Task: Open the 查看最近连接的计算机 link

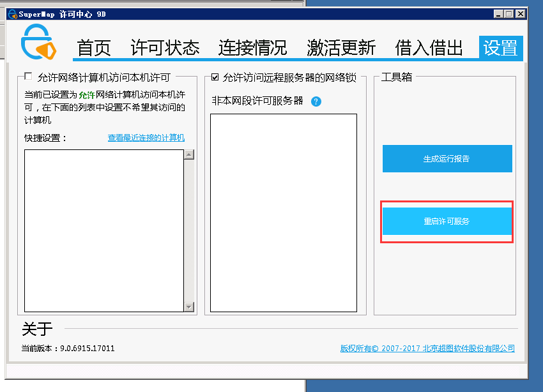Action: coord(146,138)
